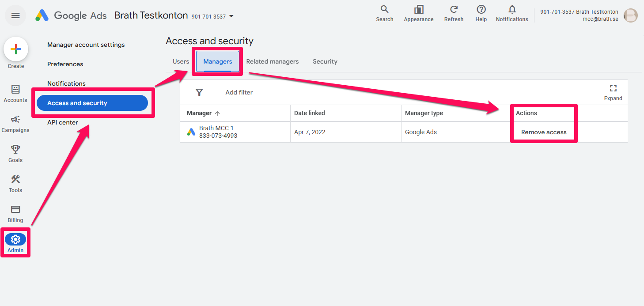Open Admin in sidebar
This screenshot has height=306, width=644.
15,243
